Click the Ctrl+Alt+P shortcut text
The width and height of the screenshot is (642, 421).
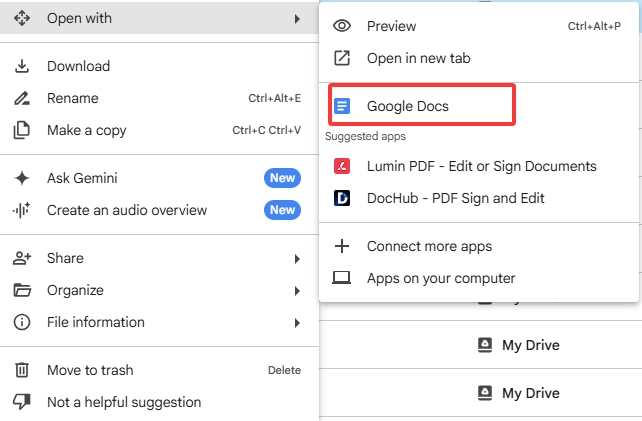click(594, 26)
